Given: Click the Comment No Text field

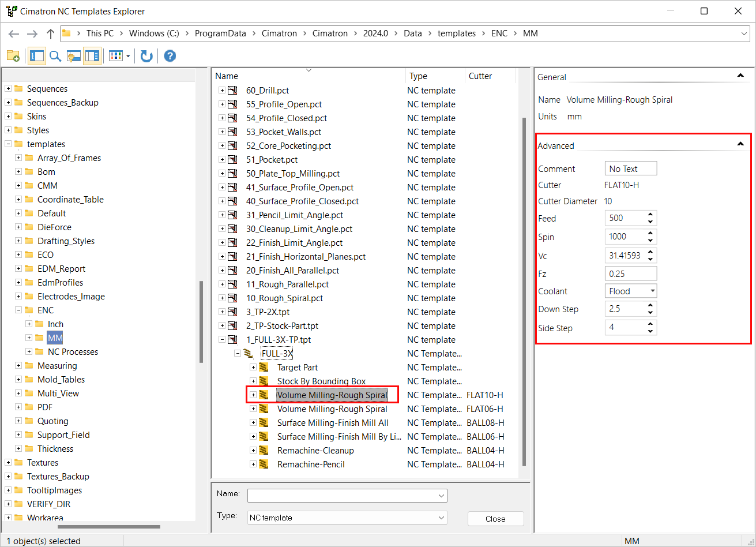Looking at the screenshot, I should pos(631,168).
